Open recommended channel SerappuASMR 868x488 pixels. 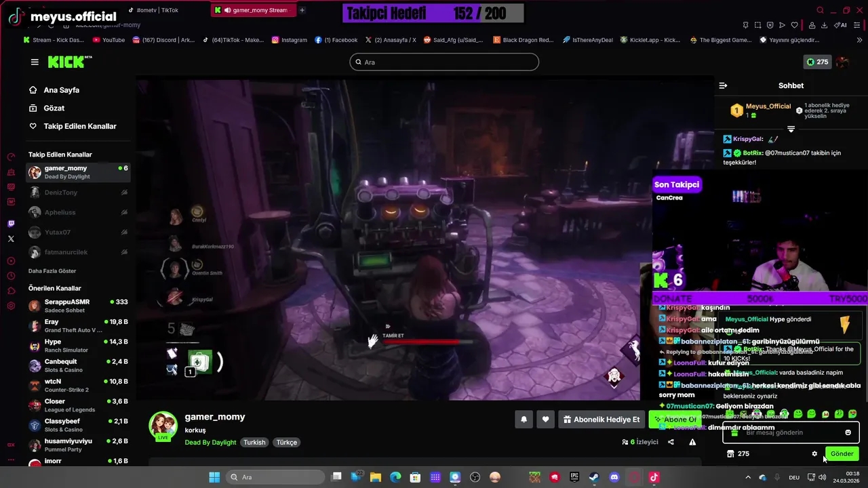(78, 306)
